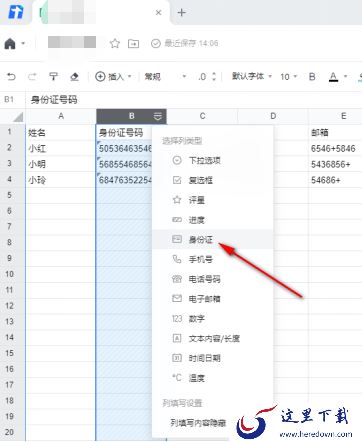The width and height of the screenshot is (362, 442).
Task: Choose 进度 progress column type
Action: click(x=213, y=220)
